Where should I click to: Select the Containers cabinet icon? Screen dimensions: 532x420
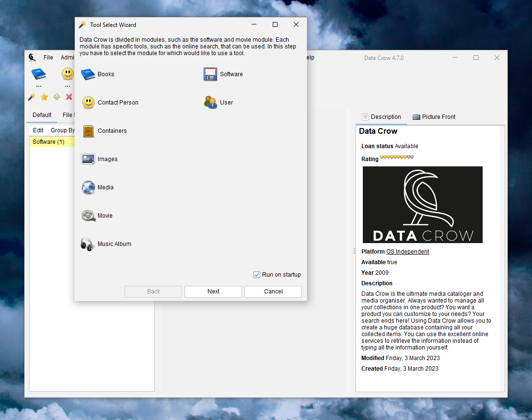point(88,131)
